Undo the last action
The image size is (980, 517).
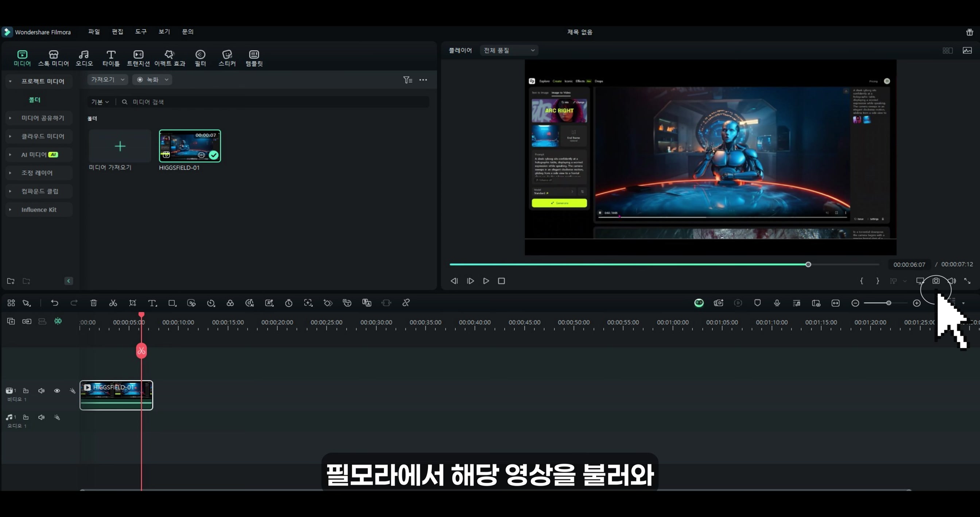pyautogui.click(x=54, y=303)
